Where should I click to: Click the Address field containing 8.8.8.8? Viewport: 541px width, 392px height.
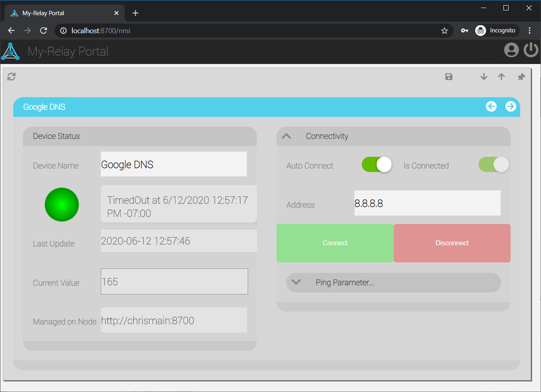(427, 203)
